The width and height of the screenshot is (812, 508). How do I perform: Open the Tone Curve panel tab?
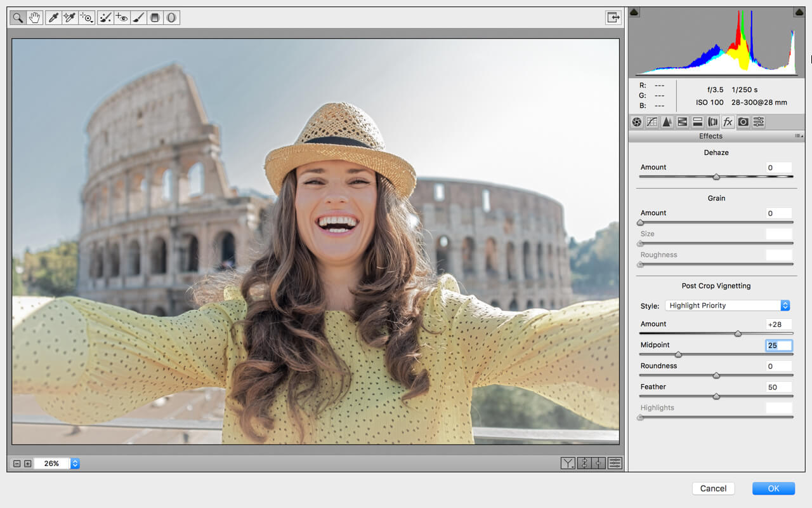pyautogui.click(x=652, y=122)
